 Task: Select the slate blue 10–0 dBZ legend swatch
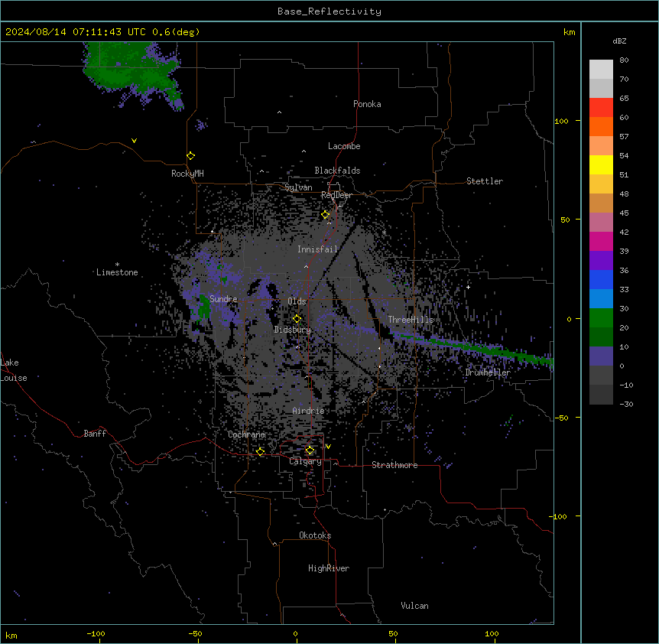(x=601, y=356)
